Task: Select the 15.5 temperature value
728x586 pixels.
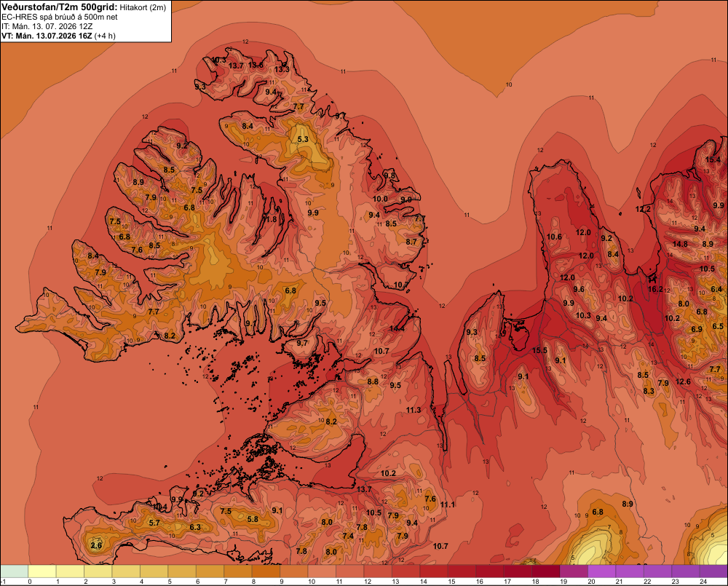Action: click(x=539, y=351)
